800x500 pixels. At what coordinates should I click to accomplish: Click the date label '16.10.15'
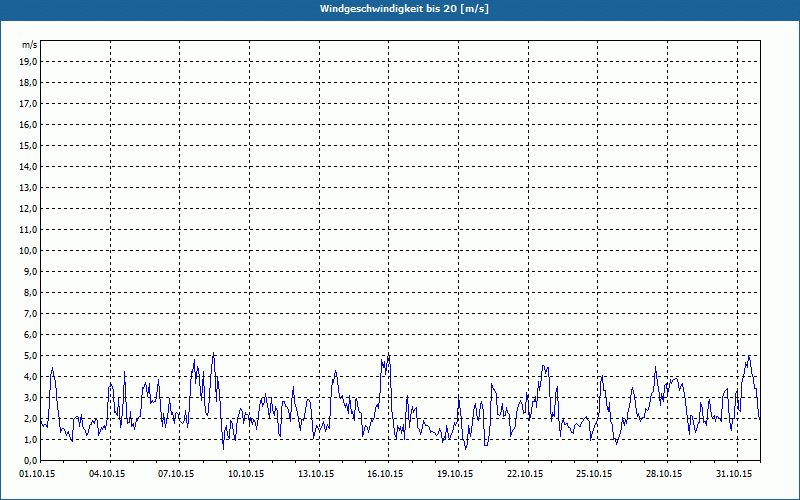(385, 474)
